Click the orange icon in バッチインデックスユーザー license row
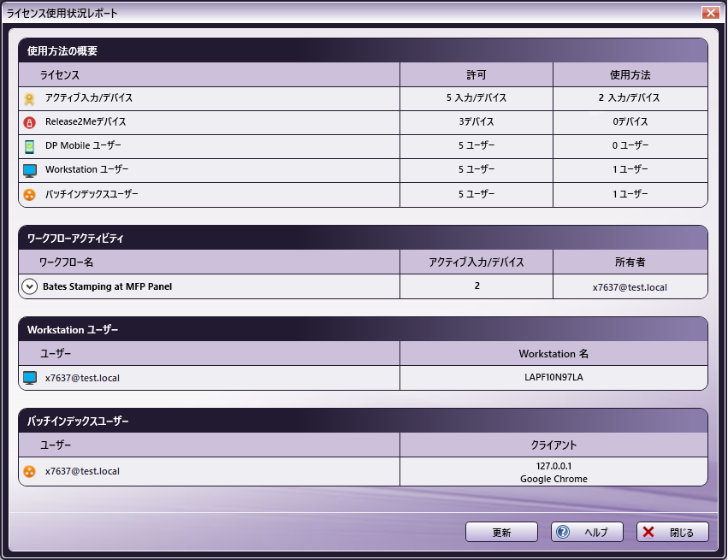The width and height of the screenshot is (728, 560). pyautogui.click(x=29, y=194)
